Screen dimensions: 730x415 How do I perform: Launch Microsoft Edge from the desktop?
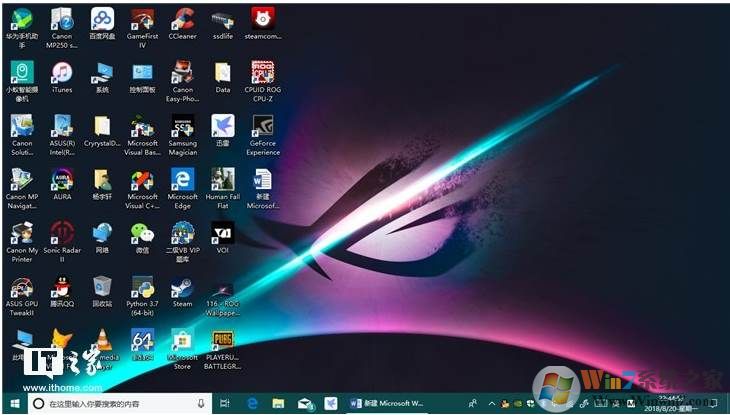pos(182,180)
